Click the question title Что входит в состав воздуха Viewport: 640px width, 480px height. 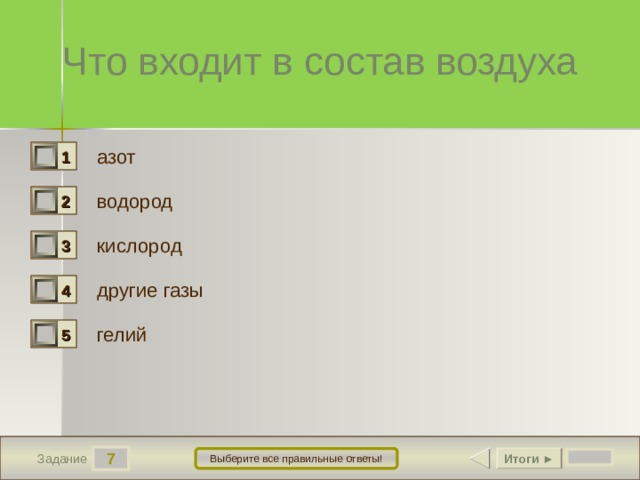(x=320, y=62)
